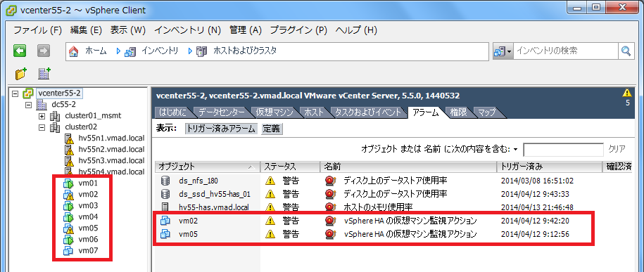Click the vSphere HA alarm name for vm02
This screenshot has width=644, height=272.
pos(410,221)
